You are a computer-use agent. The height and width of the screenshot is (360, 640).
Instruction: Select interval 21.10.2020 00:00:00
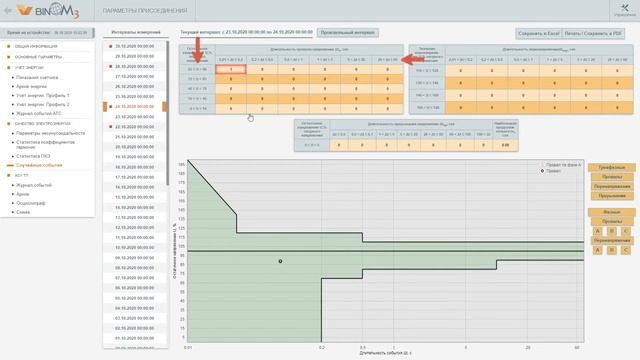point(135,137)
